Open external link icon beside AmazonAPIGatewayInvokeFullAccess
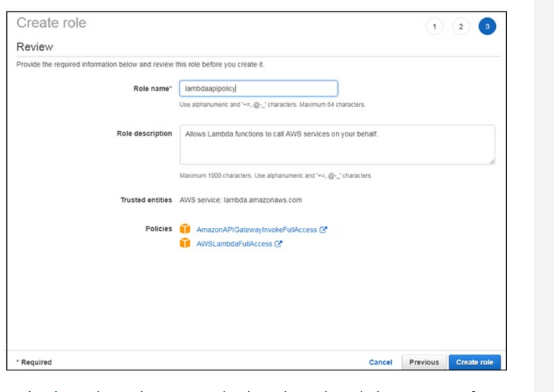The height and width of the screenshot is (392, 554). 323,230
